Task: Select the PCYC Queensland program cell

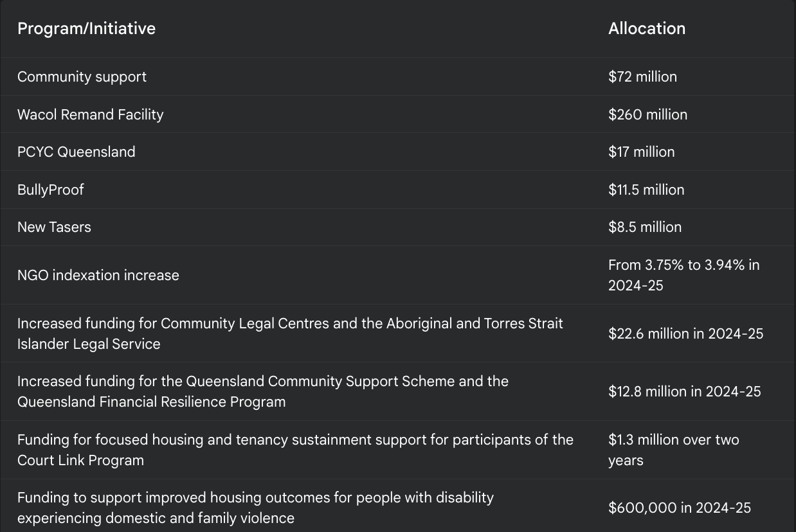Action: (x=76, y=152)
